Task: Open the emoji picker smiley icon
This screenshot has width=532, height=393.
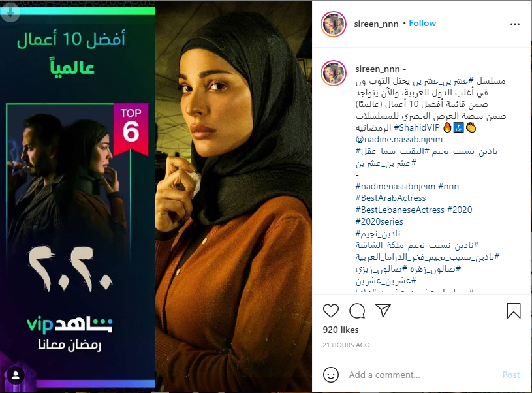Action: pyautogui.click(x=331, y=375)
